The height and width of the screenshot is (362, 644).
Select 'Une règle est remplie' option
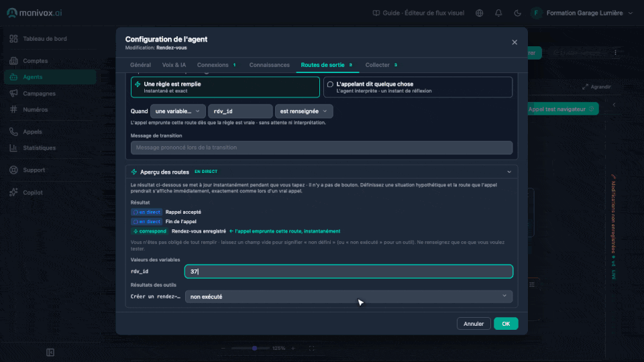(225, 87)
